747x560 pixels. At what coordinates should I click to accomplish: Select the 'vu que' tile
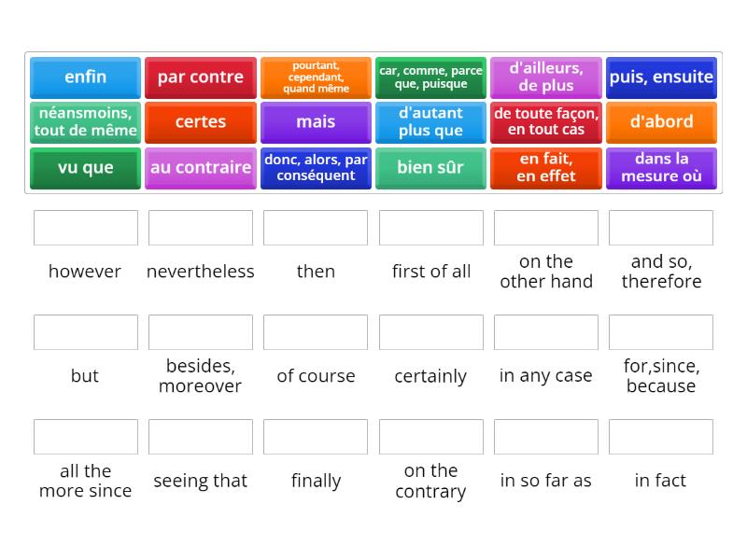click(x=84, y=168)
